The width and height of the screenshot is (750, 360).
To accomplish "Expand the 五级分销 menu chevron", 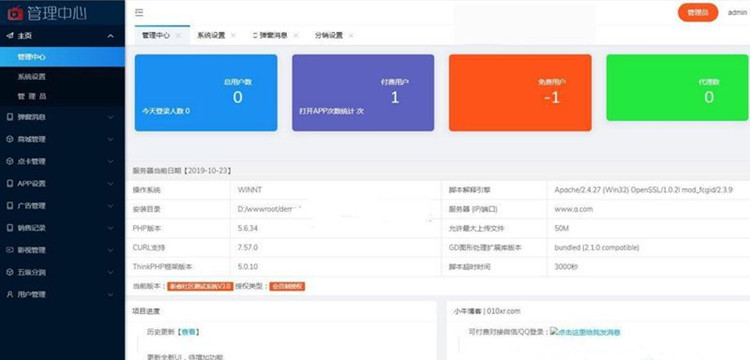I will click(x=110, y=272).
